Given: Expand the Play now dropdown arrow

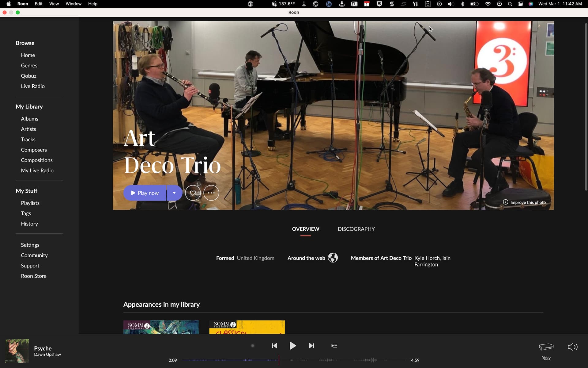Looking at the screenshot, I should click(x=174, y=193).
